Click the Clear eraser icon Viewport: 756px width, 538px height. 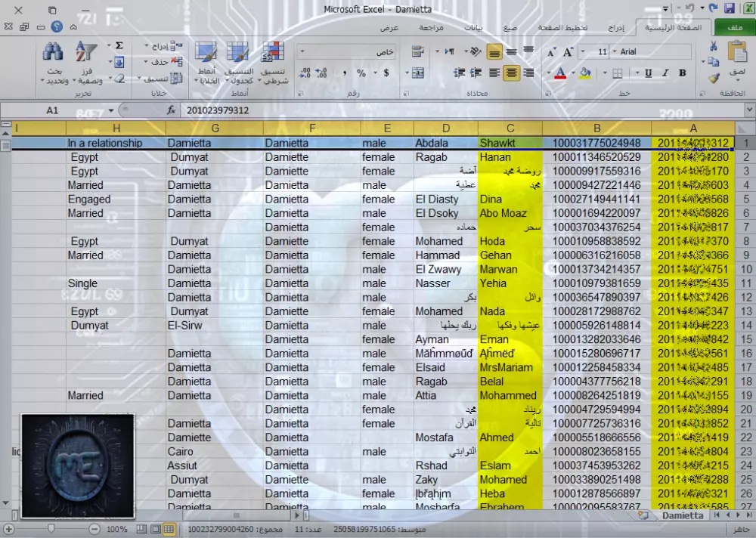pos(119,78)
